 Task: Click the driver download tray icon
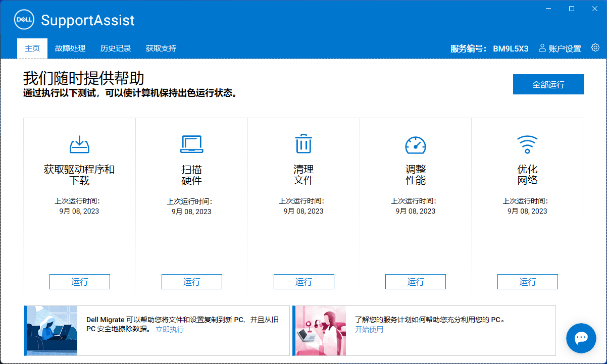point(79,144)
